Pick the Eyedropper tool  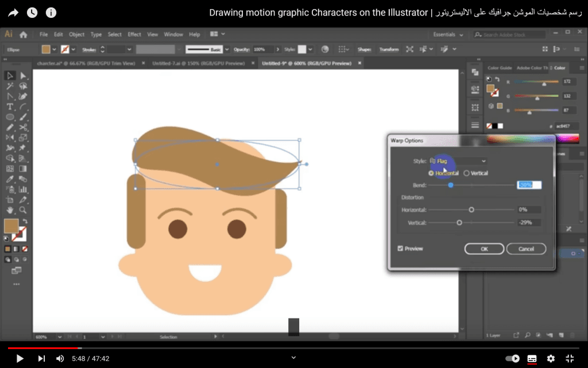tap(10, 179)
